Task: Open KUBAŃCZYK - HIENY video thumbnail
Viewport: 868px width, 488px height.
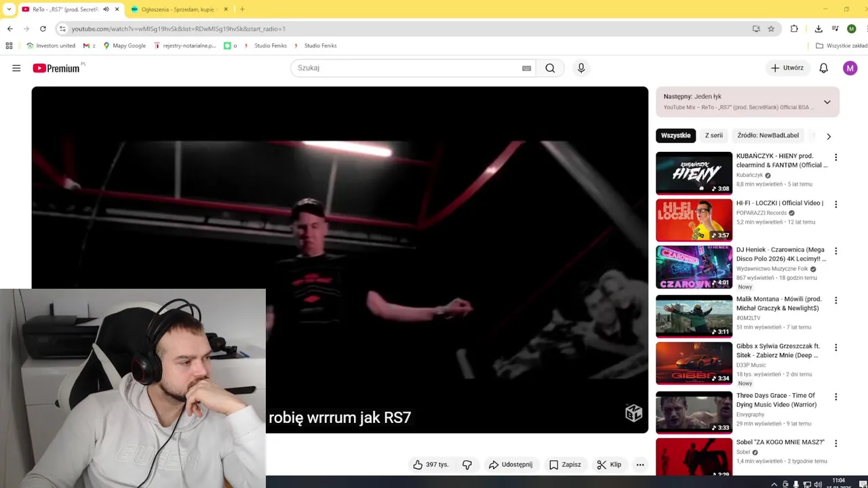Action: point(694,174)
